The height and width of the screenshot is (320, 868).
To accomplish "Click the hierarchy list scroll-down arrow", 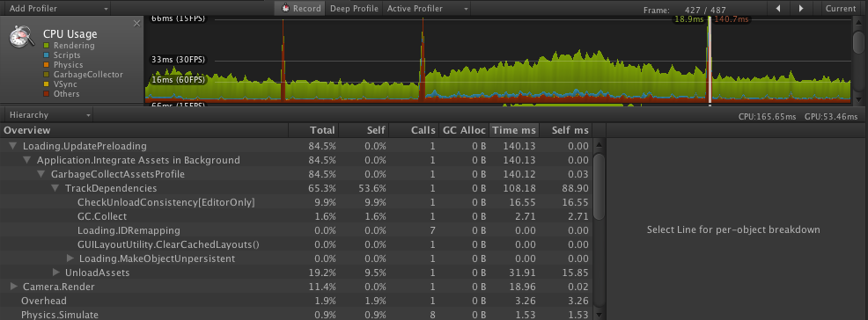I will click(x=598, y=315).
